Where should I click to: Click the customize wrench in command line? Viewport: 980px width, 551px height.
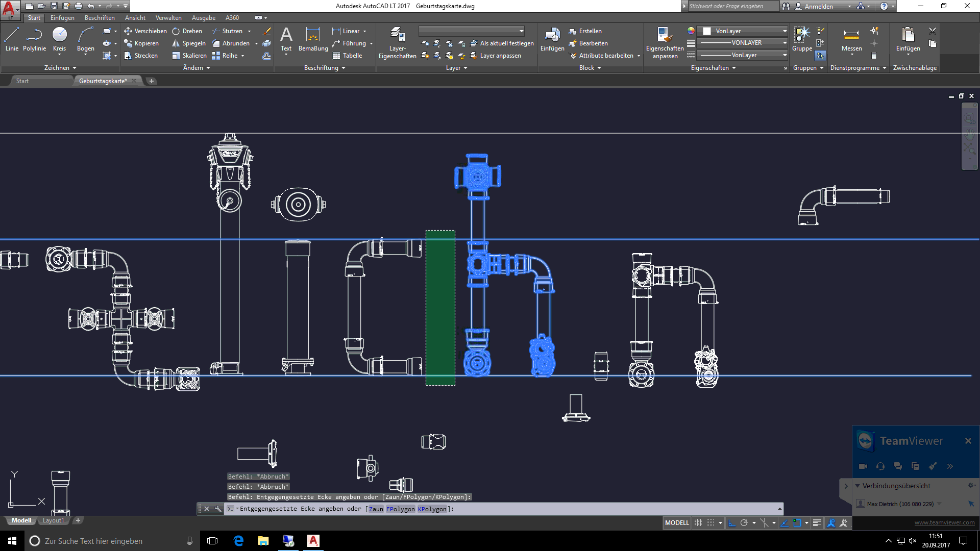coord(218,509)
